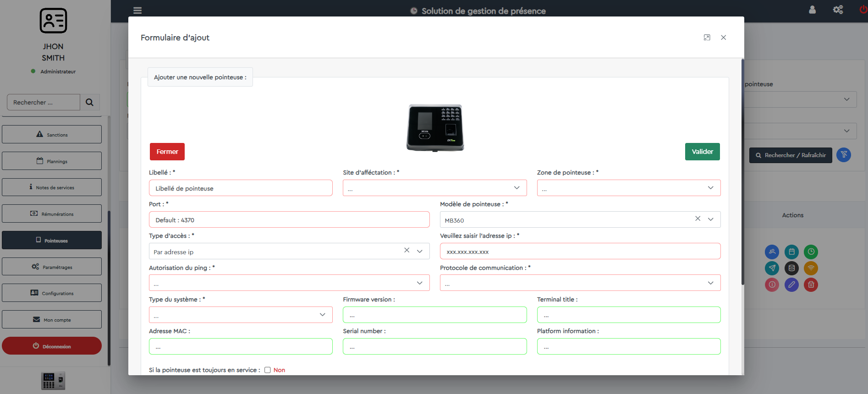This screenshot has height=394, width=868.
Task: Open the Autorisation du ping dropdown
Action: coord(289,283)
